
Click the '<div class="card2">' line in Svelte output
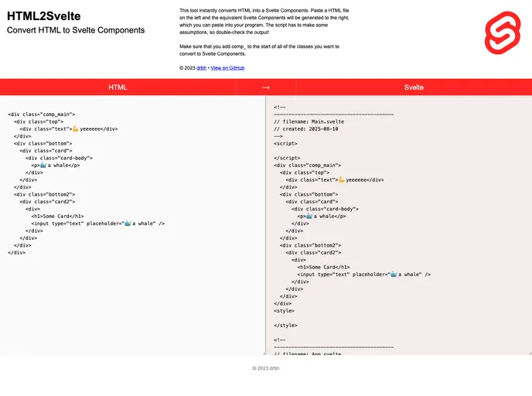(313, 253)
